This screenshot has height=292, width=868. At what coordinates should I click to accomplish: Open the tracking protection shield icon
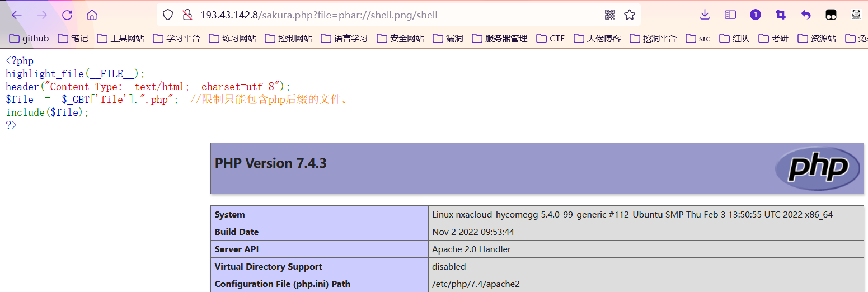coord(168,15)
